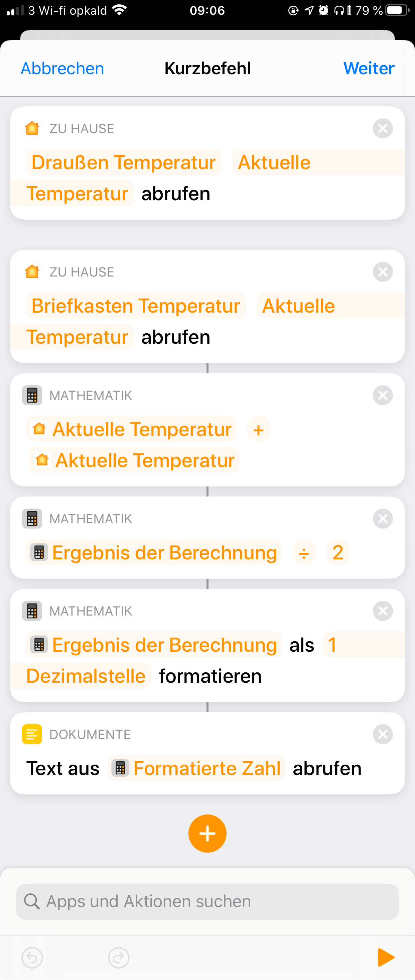Viewport: 415px width, 980px height.
Task: Remove the Draußen Temperatur action
Action: pos(383,129)
